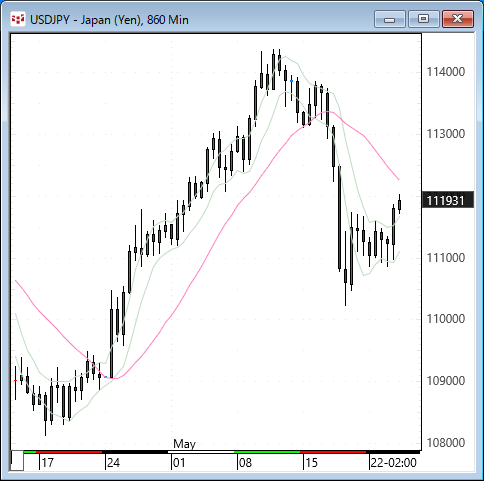Click the USDJPY chart window icon

coord(18,19)
